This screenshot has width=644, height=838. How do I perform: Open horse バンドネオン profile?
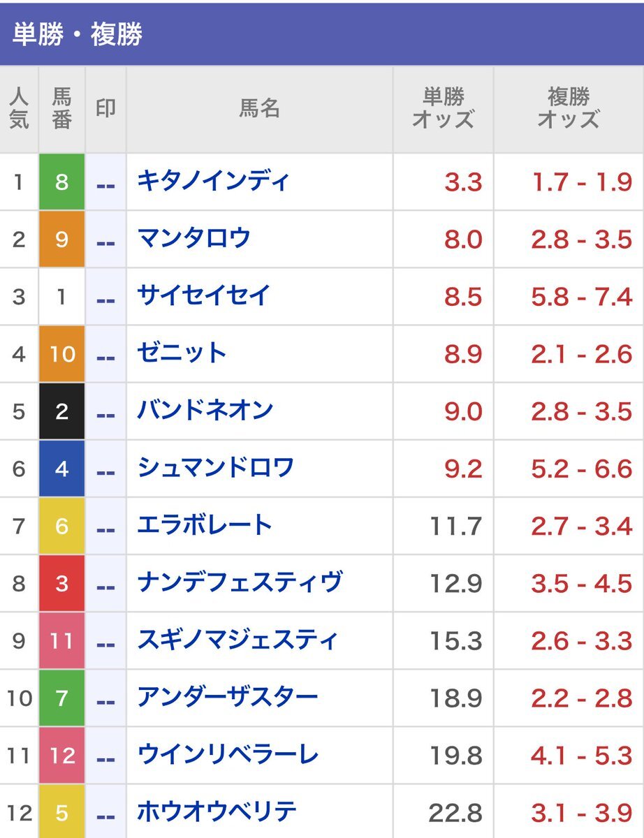click(x=205, y=411)
